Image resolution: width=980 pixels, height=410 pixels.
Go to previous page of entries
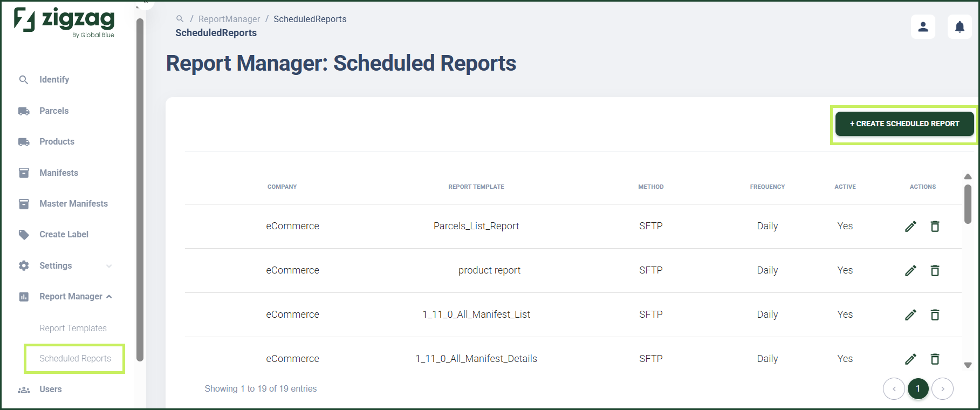coord(894,388)
